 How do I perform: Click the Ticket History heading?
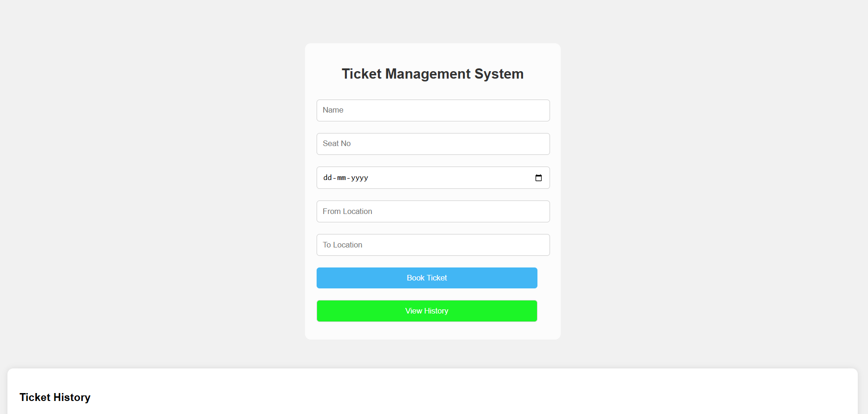click(x=55, y=397)
